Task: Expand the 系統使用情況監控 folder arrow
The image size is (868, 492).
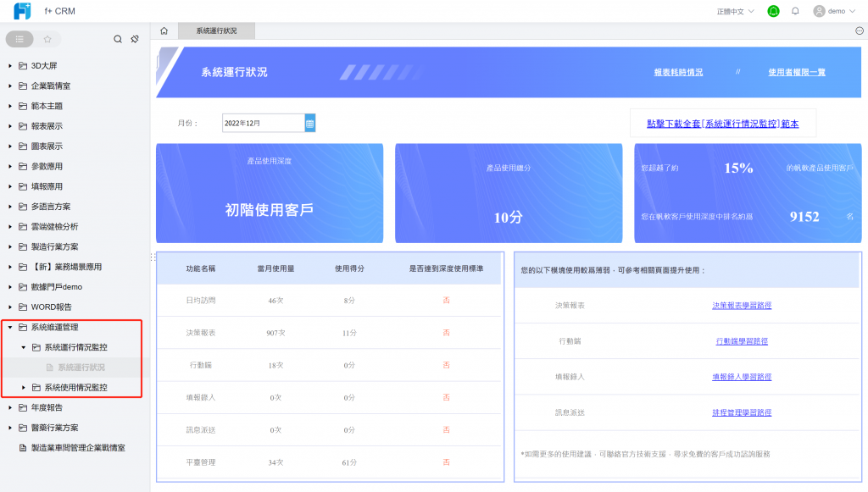Action: (23, 388)
